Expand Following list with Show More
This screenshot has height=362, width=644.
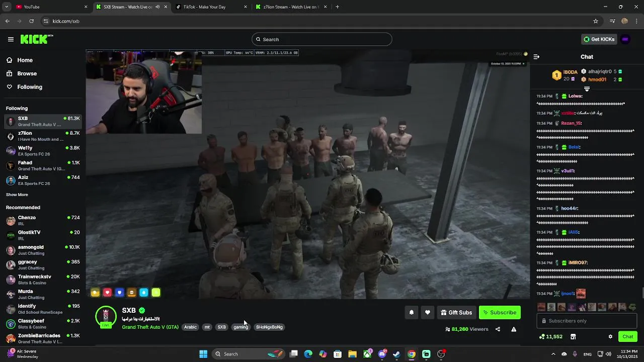point(17,195)
